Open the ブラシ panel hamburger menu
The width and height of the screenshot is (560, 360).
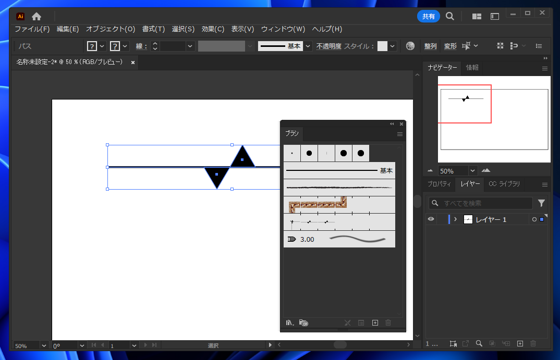coord(400,134)
